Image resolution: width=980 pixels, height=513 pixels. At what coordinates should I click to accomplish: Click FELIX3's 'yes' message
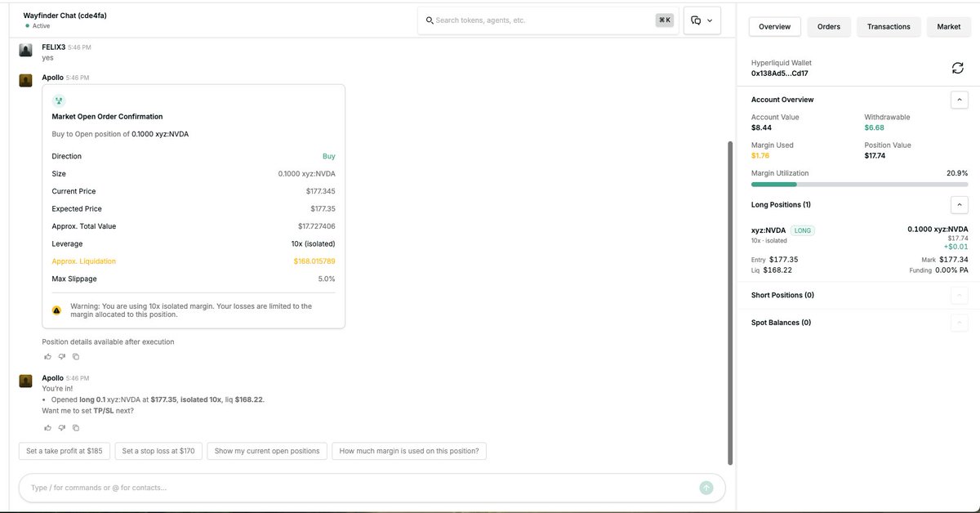tap(47, 58)
